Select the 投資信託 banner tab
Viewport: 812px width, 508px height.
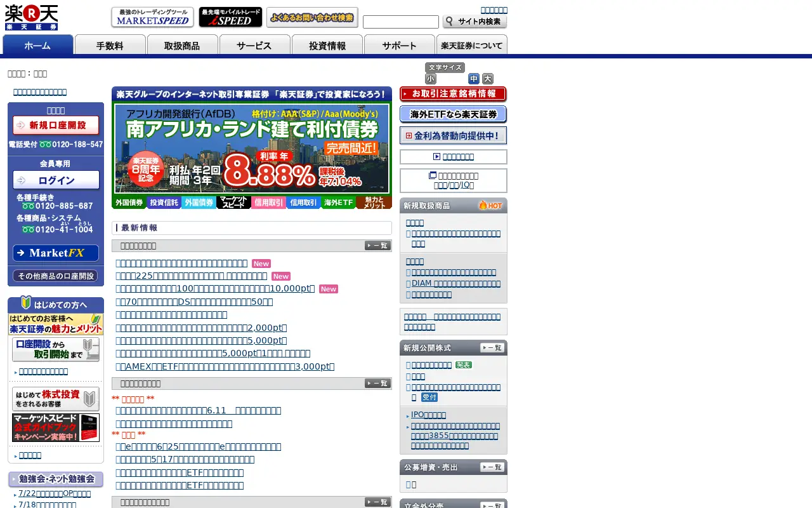click(164, 203)
